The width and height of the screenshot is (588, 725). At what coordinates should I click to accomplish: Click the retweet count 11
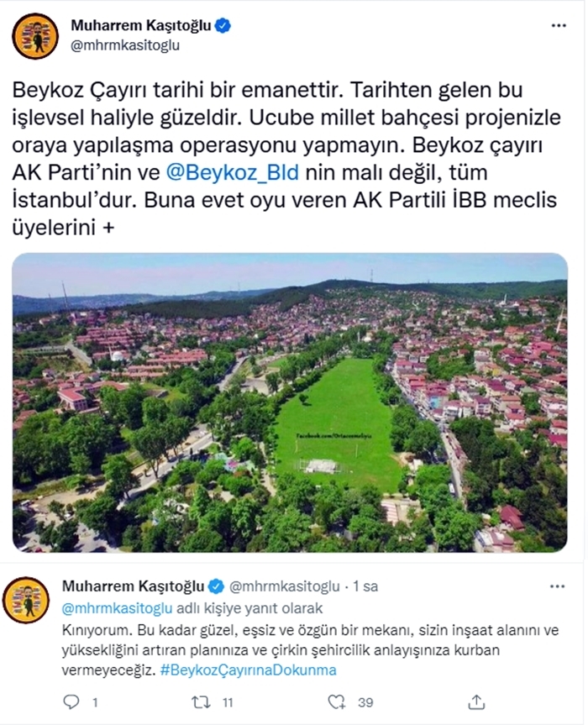(227, 703)
